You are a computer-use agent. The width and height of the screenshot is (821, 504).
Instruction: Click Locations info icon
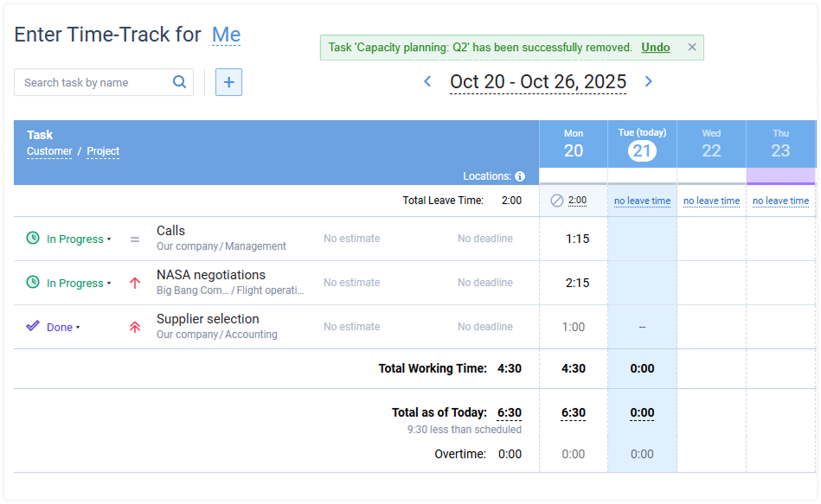click(x=520, y=176)
